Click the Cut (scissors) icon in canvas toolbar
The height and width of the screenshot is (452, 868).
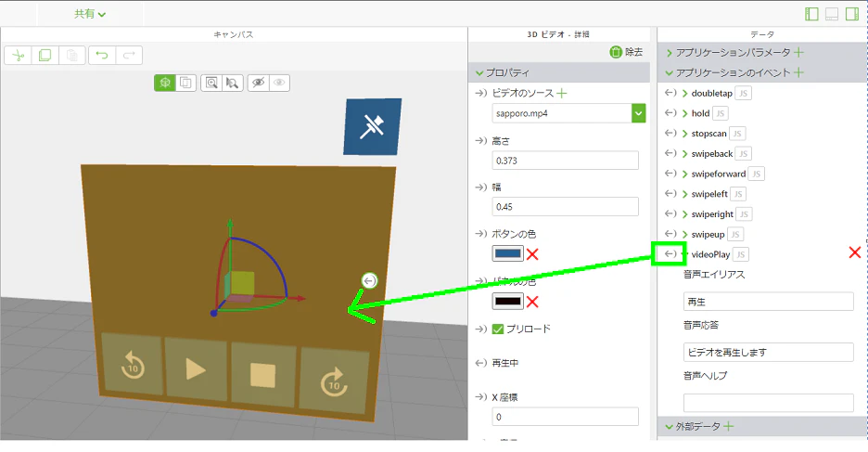pyautogui.click(x=19, y=56)
